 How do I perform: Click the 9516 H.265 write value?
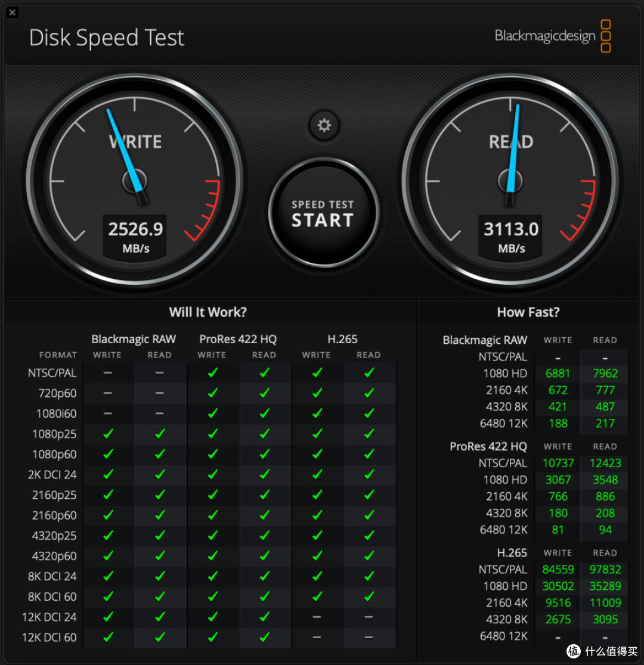tap(558, 602)
